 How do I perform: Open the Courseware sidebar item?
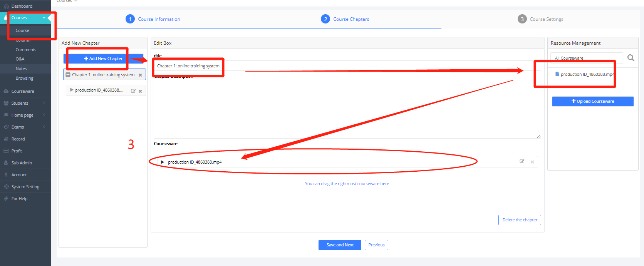(23, 91)
